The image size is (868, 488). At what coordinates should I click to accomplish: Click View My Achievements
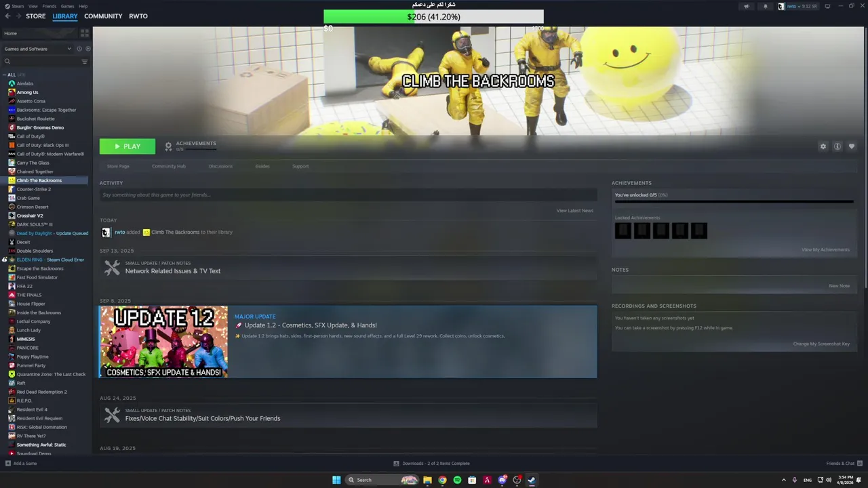pos(825,249)
